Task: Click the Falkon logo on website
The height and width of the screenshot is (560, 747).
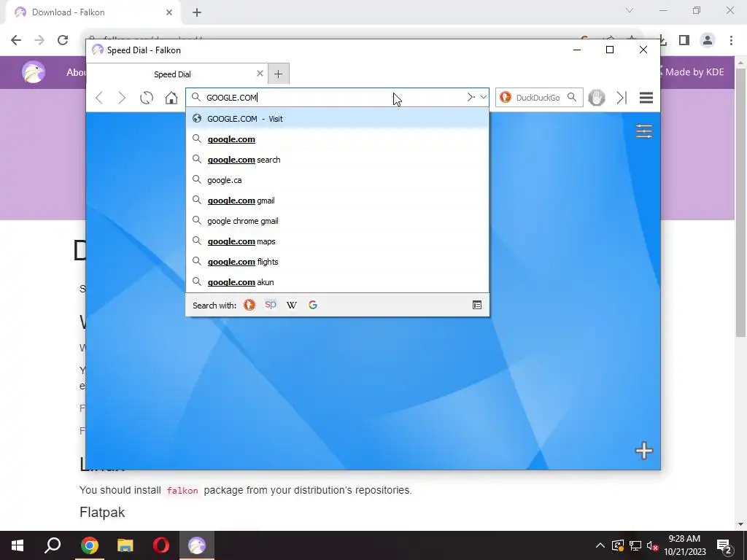Action: 34,72
